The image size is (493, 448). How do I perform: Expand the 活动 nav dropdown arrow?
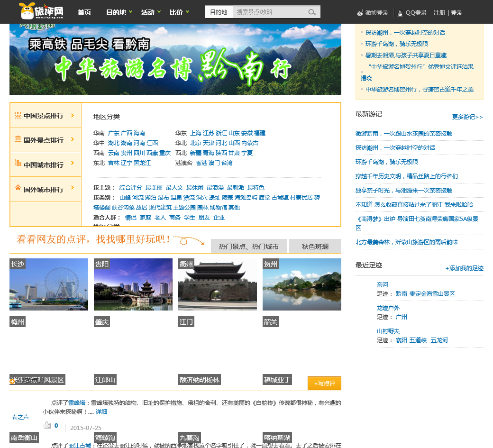point(159,12)
